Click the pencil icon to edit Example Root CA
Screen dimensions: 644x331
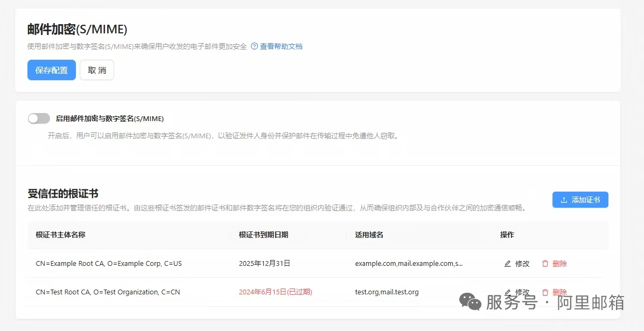pos(507,264)
